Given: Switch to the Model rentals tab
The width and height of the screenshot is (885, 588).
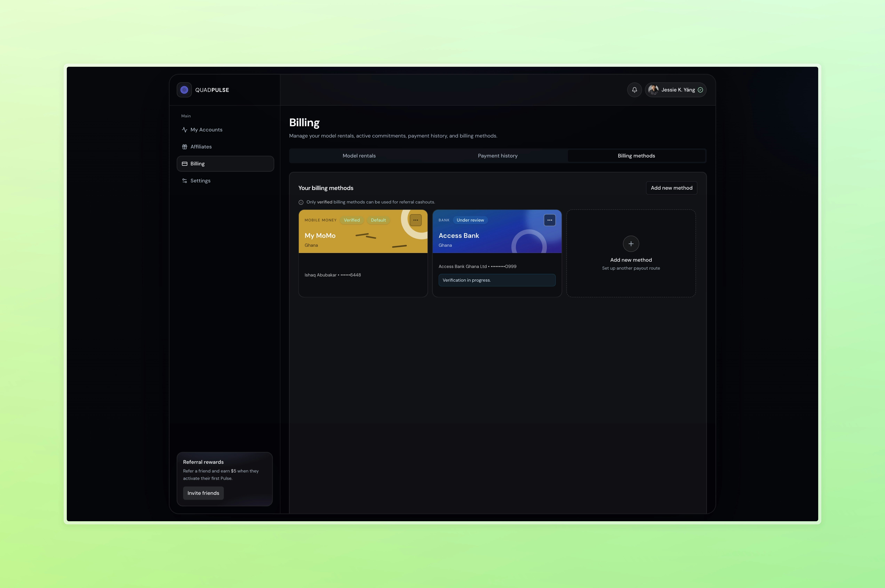Looking at the screenshot, I should (359, 156).
